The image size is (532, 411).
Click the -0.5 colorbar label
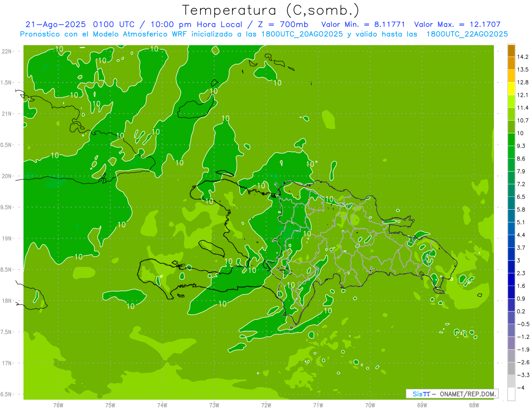pyautogui.click(x=523, y=324)
